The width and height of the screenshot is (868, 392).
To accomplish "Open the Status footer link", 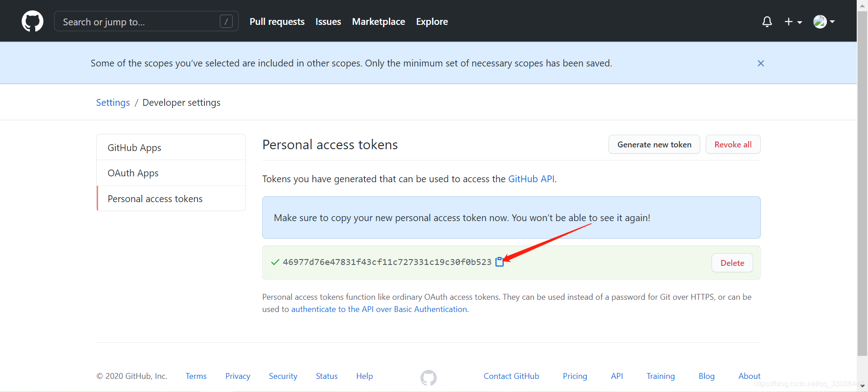I will 326,376.
